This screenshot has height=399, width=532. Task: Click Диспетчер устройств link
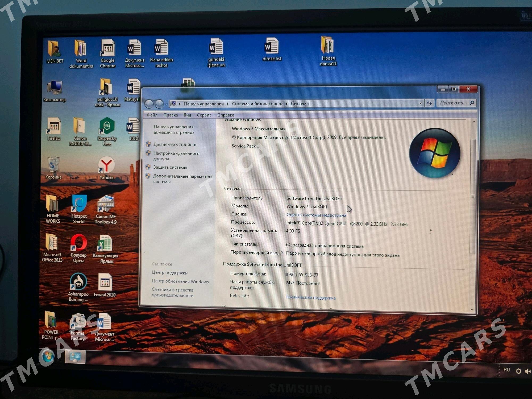coord(174,144)
